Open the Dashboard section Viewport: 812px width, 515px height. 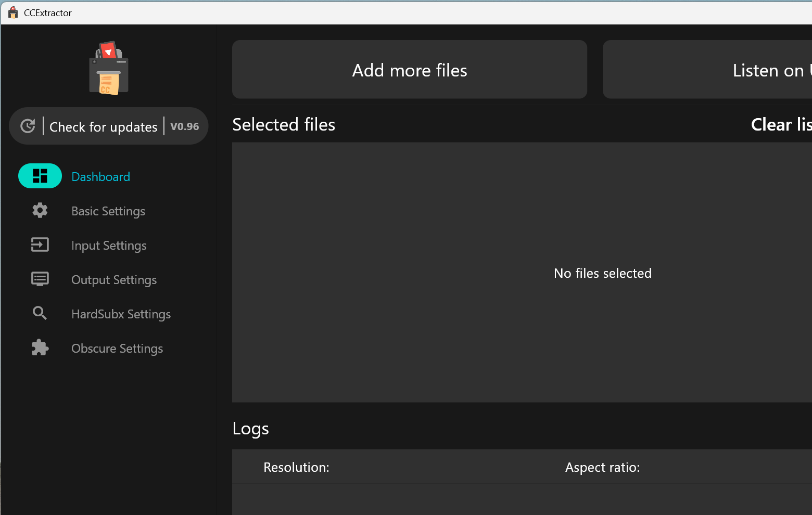click(100, 176)
